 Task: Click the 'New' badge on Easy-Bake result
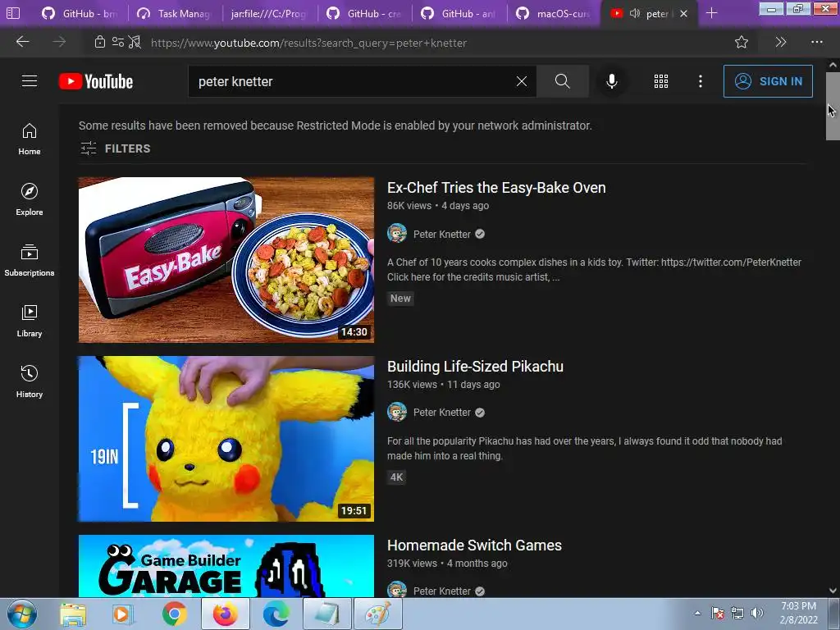[400, 299]
